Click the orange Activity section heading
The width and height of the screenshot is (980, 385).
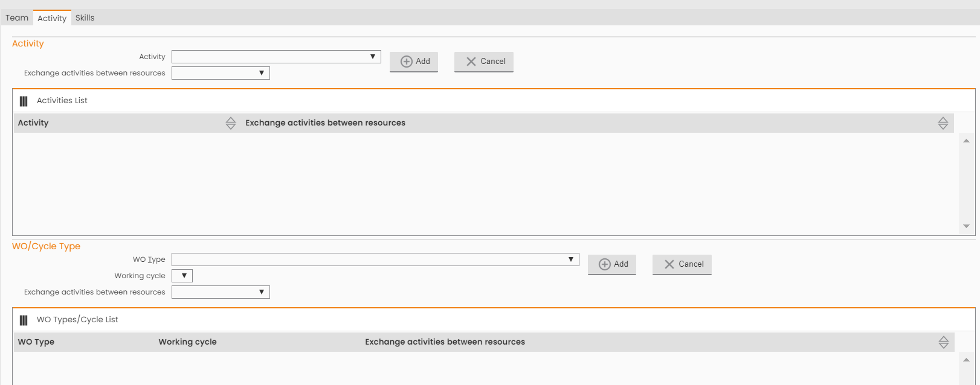coord(28,43)
